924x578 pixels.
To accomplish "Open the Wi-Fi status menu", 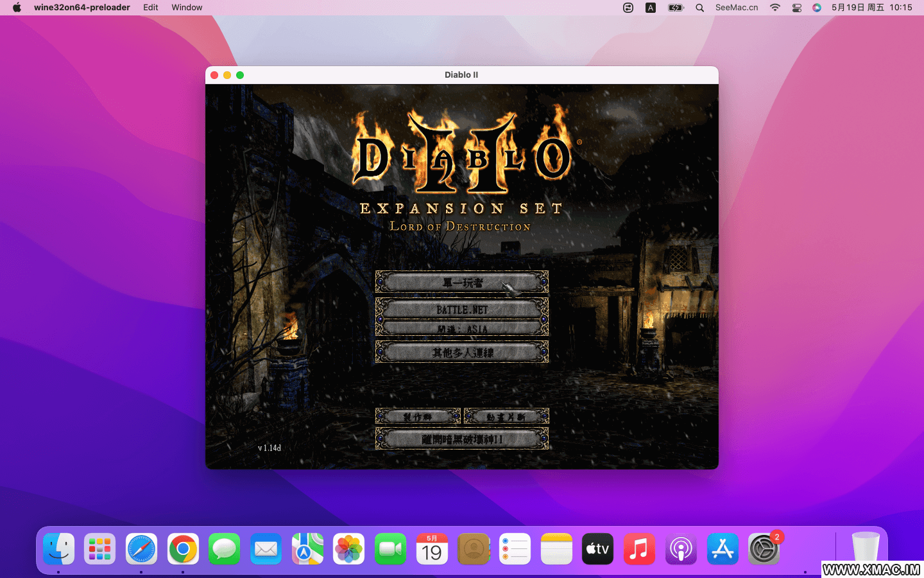I will coord(775,8).
